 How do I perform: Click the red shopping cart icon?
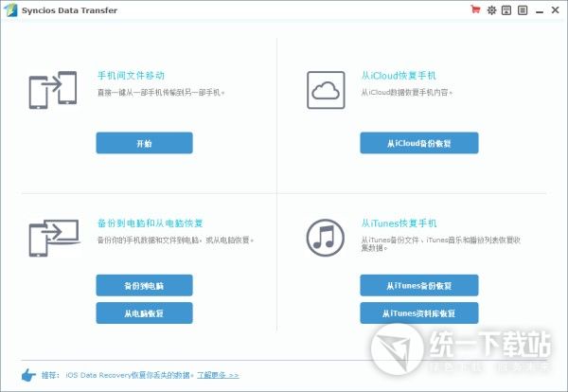tap(475, 9)
